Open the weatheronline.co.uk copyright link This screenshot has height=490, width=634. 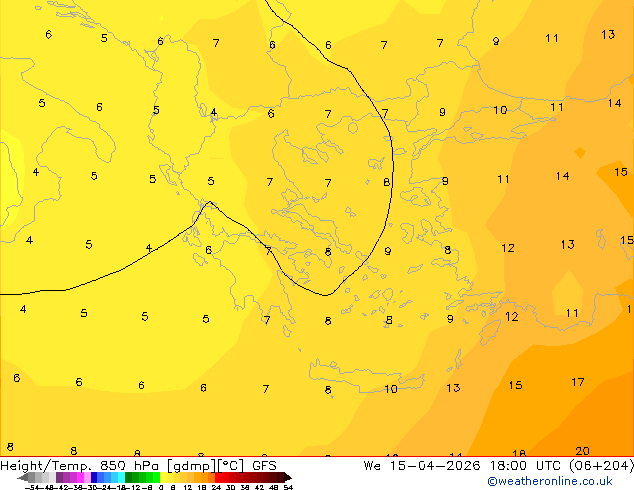pos(550,481)
